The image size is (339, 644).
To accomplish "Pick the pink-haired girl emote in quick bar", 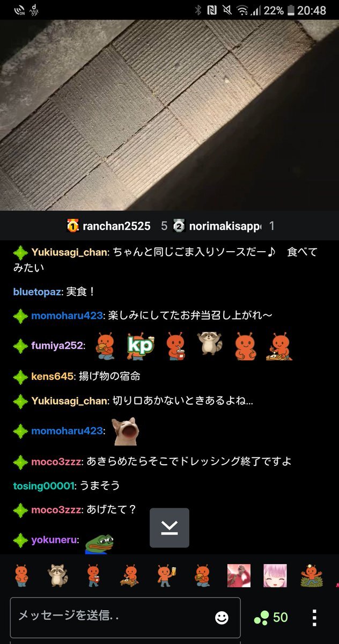I will coord(275,575).
